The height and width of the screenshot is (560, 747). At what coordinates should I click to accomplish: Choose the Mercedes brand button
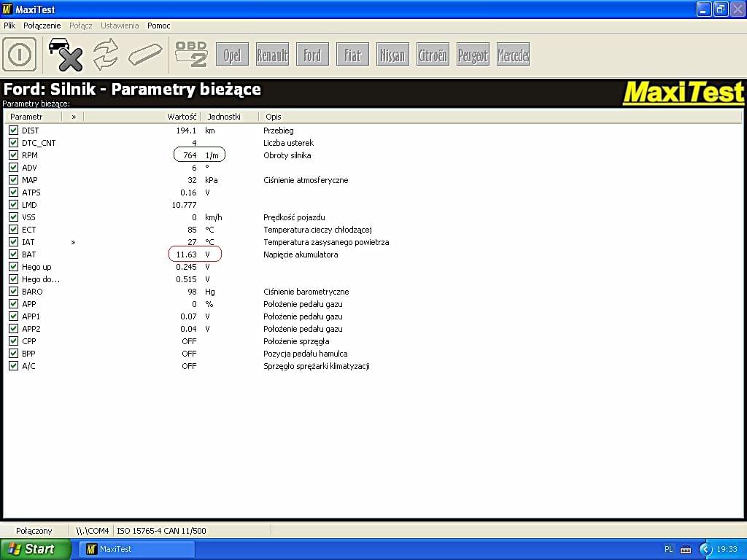[513, 54]
